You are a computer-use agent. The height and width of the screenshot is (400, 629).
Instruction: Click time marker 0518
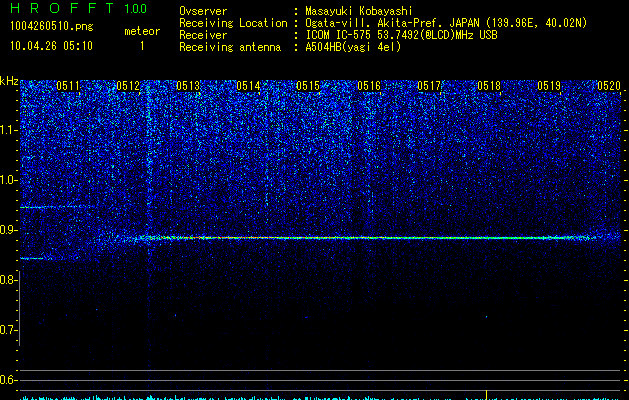coord(489,86)
